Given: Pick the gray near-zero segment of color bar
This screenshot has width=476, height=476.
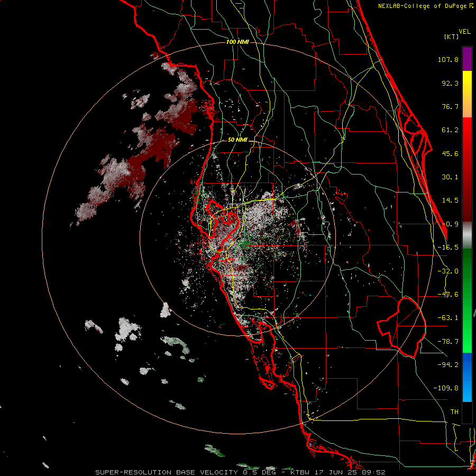Looking at the screenshot, I should pos(467,235).
